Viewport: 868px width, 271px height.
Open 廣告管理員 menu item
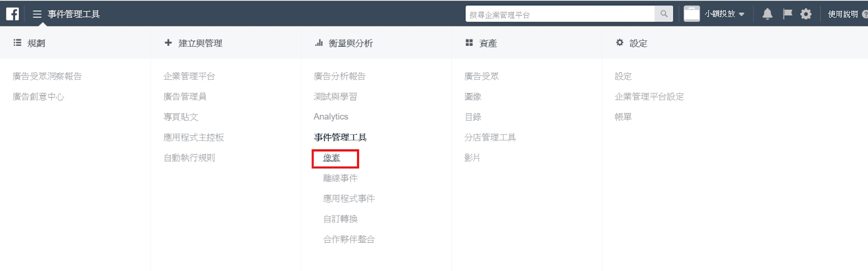click(185, 97)
